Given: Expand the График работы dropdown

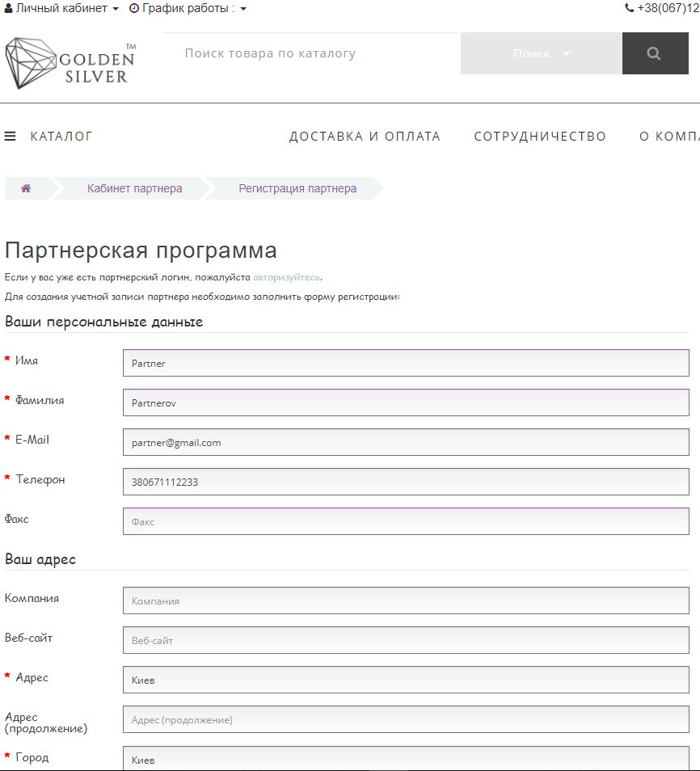Looking at the screenshot, I should pyautogui.click(x=188, y=8).
